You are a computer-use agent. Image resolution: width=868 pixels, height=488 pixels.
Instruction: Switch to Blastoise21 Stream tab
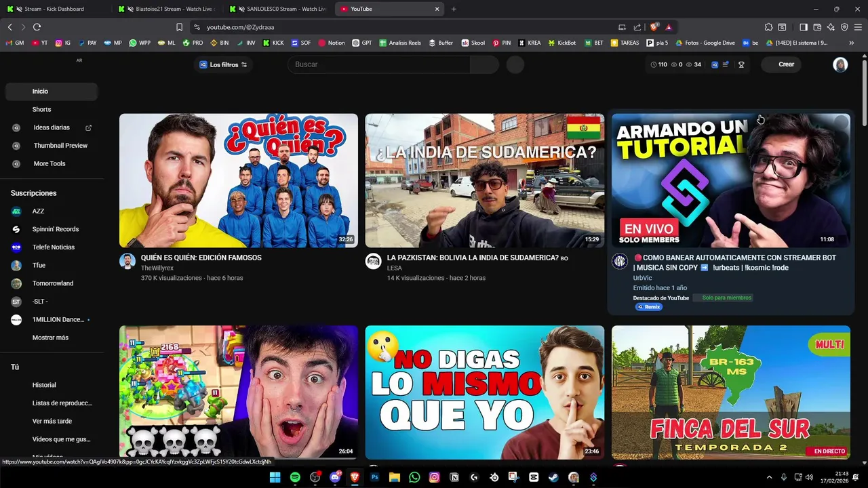(167, 9)
